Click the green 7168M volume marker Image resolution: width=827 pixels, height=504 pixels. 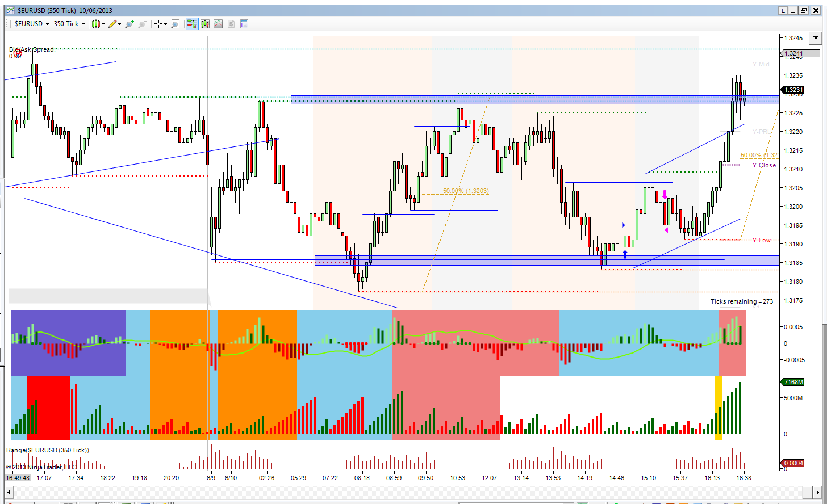pyautogui.click(x=793, y=382)
